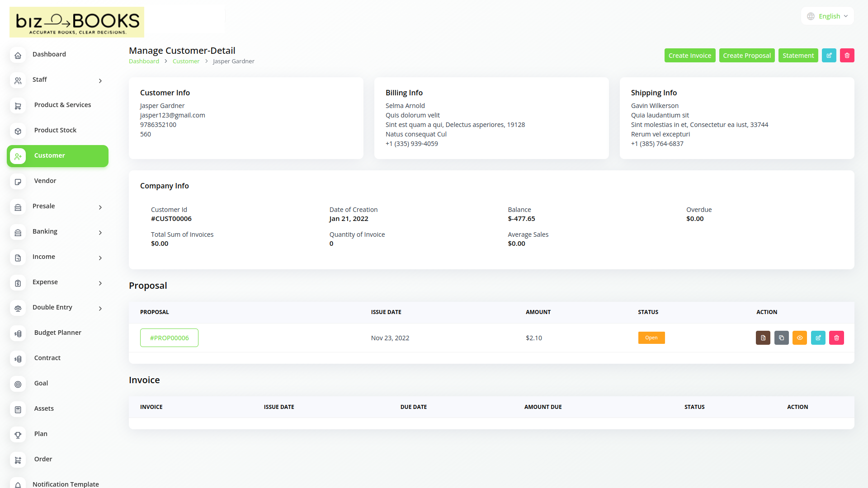Open Product Stock from the sidebar
The image size is (868, 488).
(x=55, y=130)
